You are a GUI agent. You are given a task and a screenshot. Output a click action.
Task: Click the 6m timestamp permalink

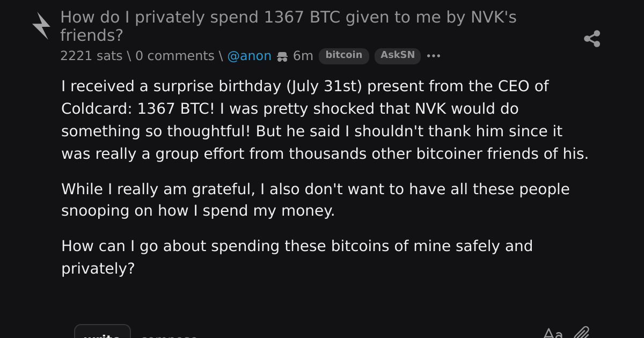[303, 56]
